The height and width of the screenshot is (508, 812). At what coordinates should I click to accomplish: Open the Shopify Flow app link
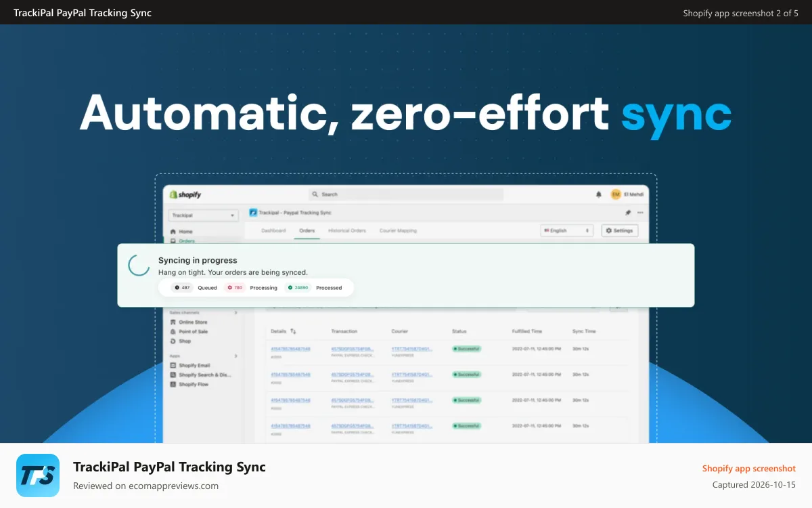coord(194,384)
